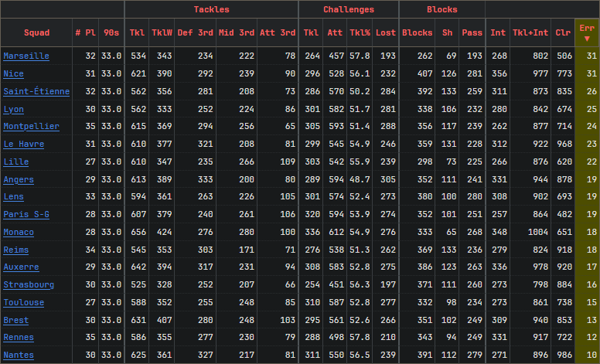The image size is (600, 364).
Task: Open the Rennes squad link
Action: coord(19,337)
